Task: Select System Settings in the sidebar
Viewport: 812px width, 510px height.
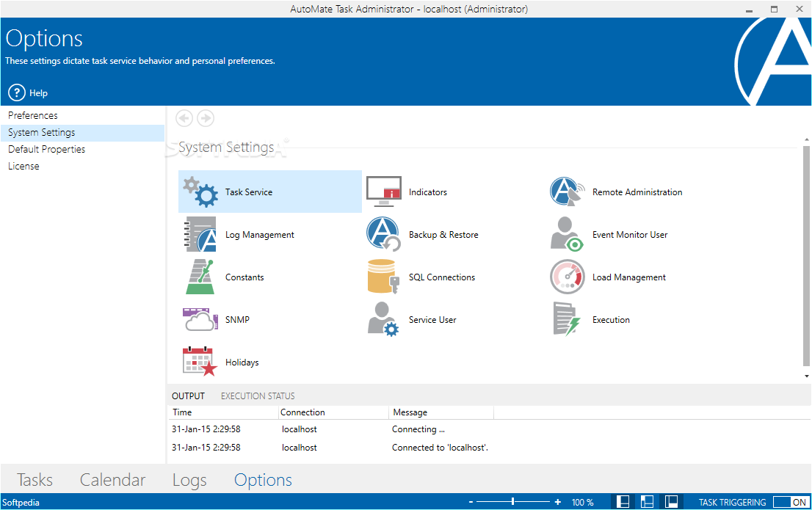Action: point(82,133)
